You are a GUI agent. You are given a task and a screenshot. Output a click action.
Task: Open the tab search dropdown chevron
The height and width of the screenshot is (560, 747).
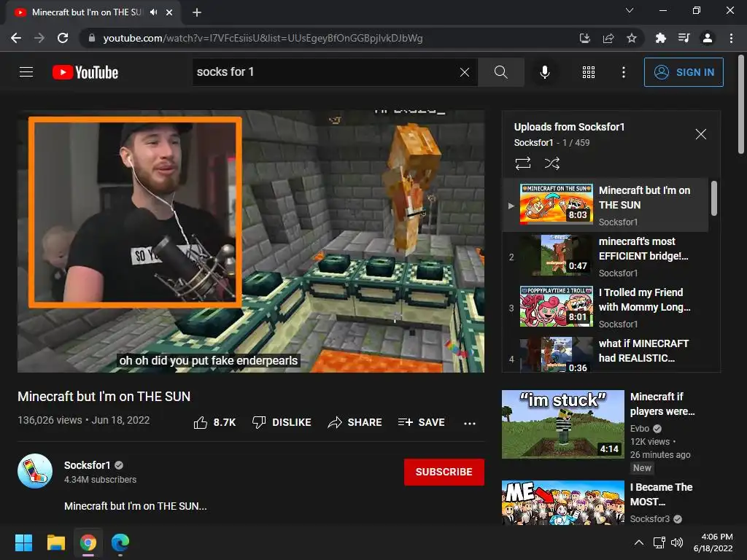tap(630, 10)
